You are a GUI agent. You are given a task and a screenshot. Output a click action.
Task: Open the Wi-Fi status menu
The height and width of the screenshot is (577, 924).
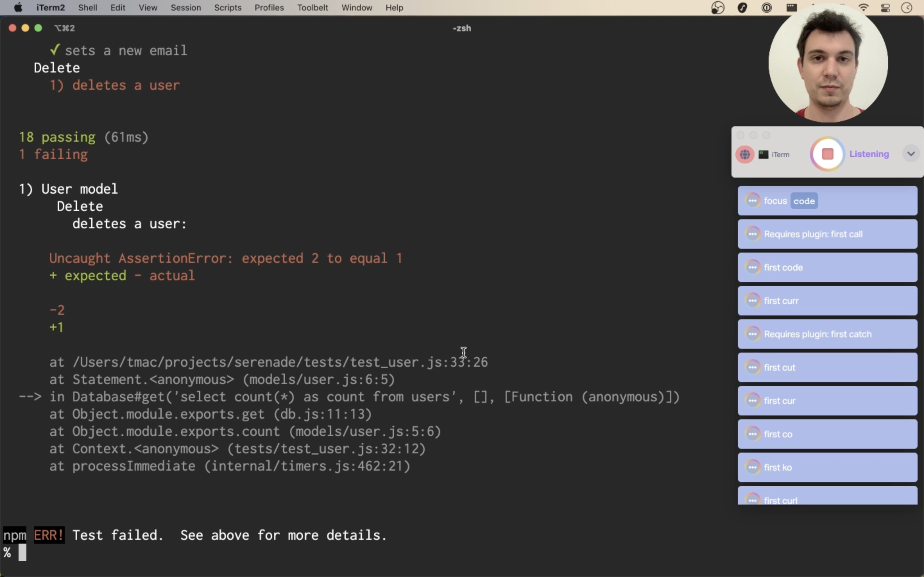tap(864, 8)
